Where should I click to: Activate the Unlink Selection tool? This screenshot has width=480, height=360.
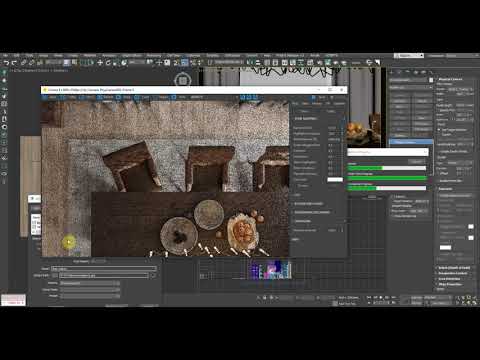pyautogui.click(x=32, y=63)
